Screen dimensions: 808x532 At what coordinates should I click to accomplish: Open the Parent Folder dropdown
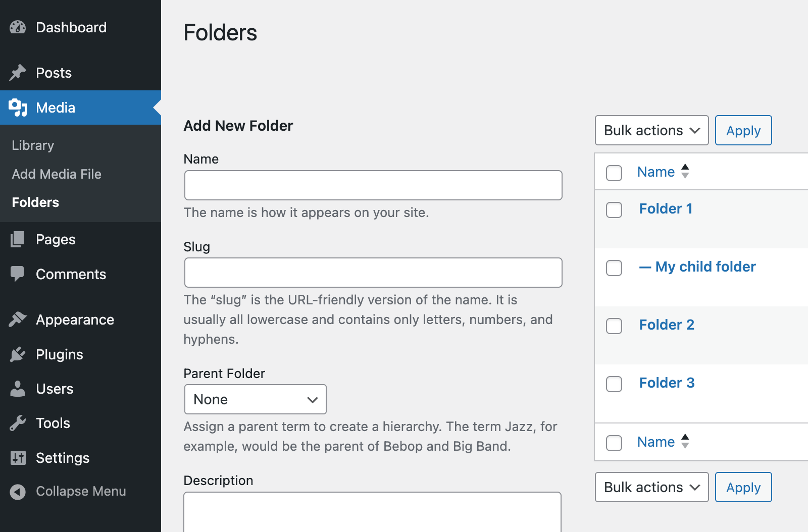(255, 399)
